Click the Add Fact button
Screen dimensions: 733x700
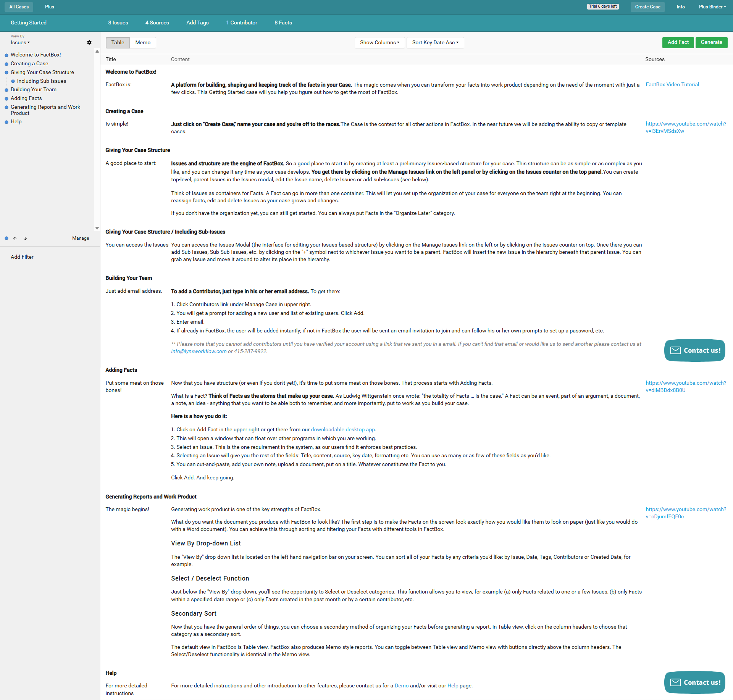click(678, 42)
